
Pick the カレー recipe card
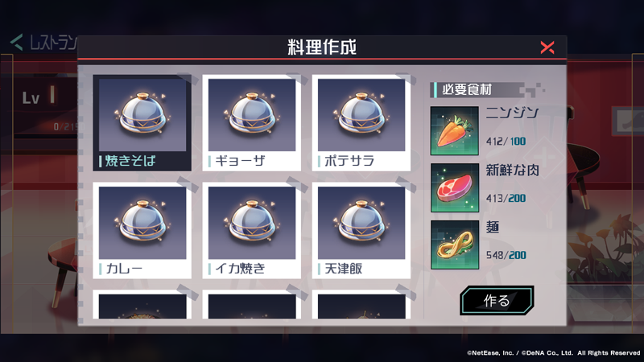click(x=142, y=231)
